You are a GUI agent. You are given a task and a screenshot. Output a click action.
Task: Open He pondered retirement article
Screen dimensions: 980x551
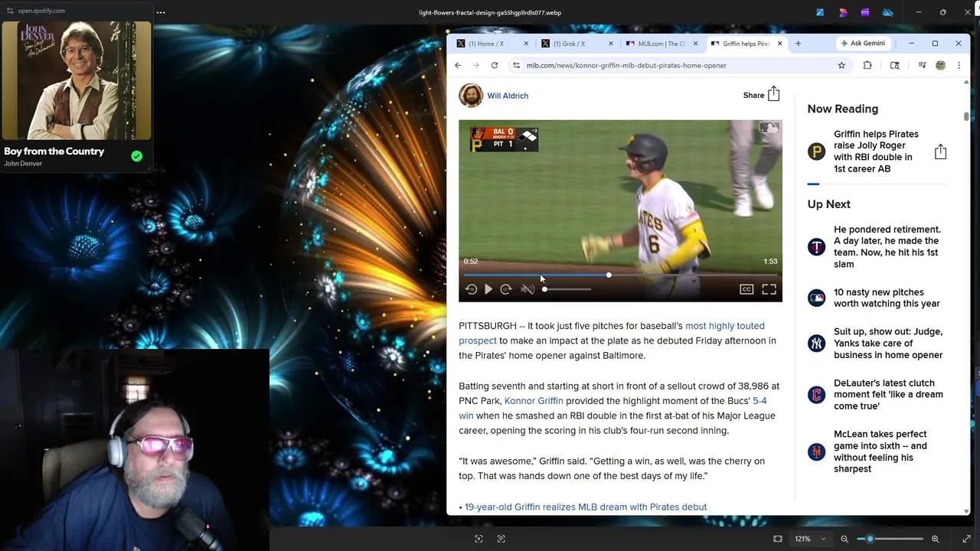click(x=887, y=246)
